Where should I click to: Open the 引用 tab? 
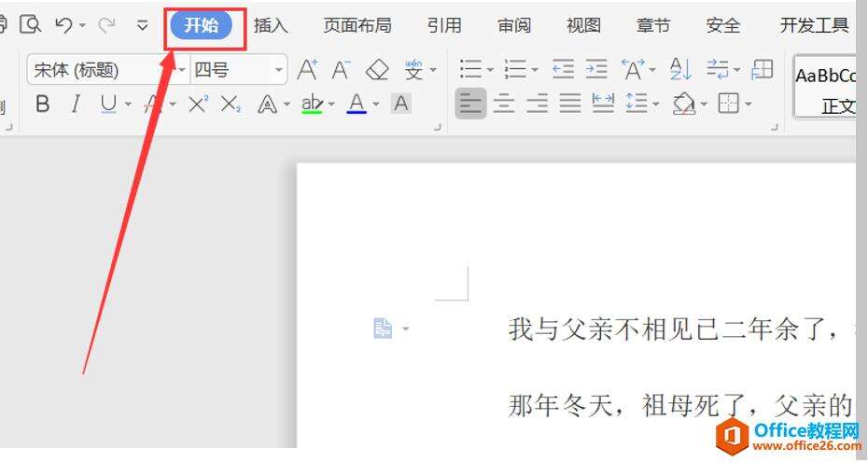pos(444,25)
